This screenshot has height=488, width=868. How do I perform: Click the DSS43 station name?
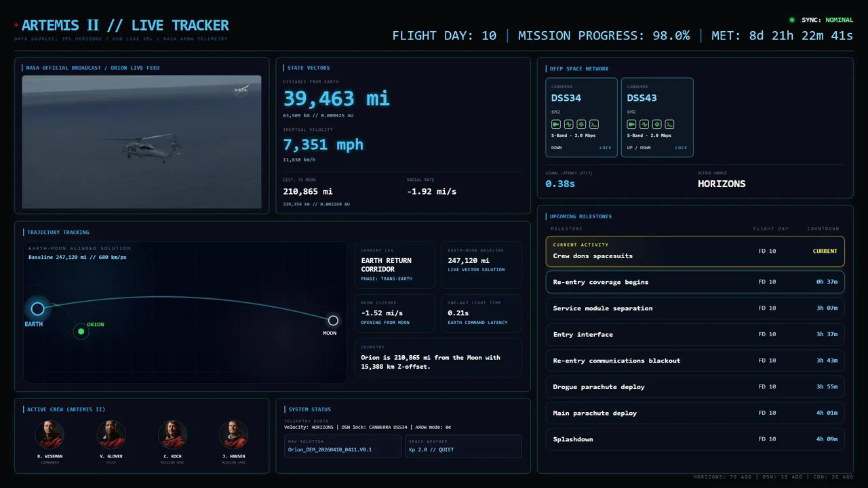(642, 98)
